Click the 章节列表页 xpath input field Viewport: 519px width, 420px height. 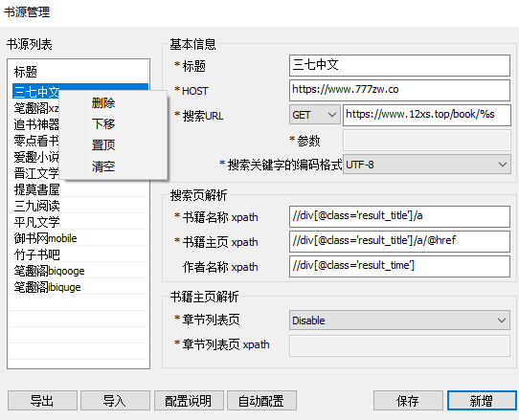[x=399, y=345]
